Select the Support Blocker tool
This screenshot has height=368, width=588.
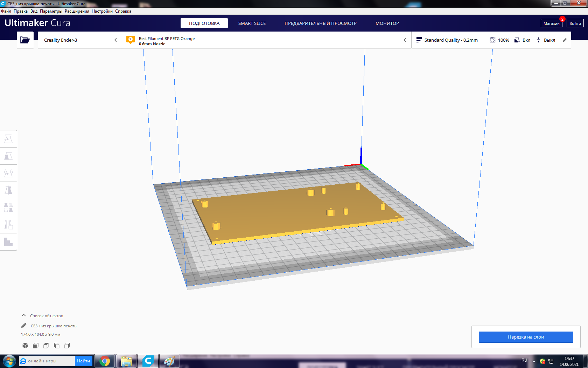[8, 225]
